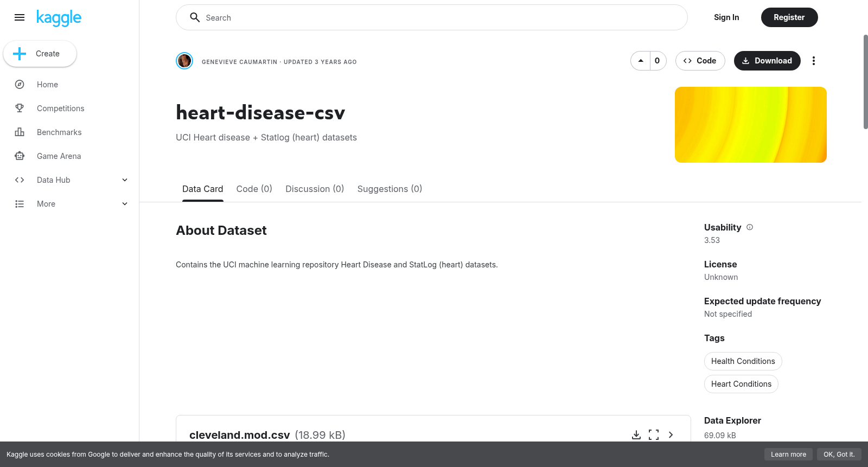Click the Code button near Download

pyautogui.click(x=700, y=61)
